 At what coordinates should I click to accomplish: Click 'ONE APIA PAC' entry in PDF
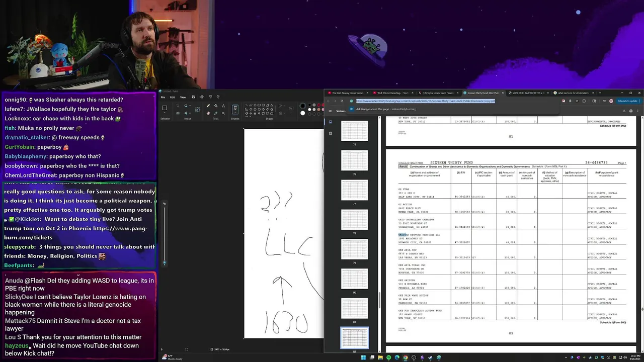click(408, 250)
